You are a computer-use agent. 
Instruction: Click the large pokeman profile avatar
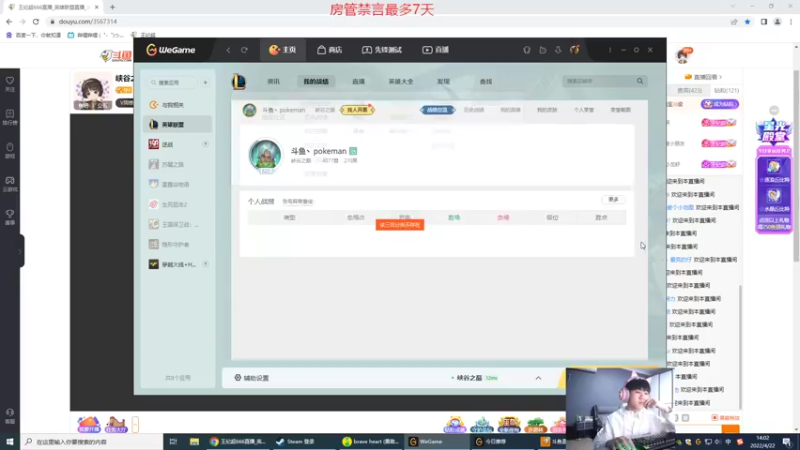(265, 155)
